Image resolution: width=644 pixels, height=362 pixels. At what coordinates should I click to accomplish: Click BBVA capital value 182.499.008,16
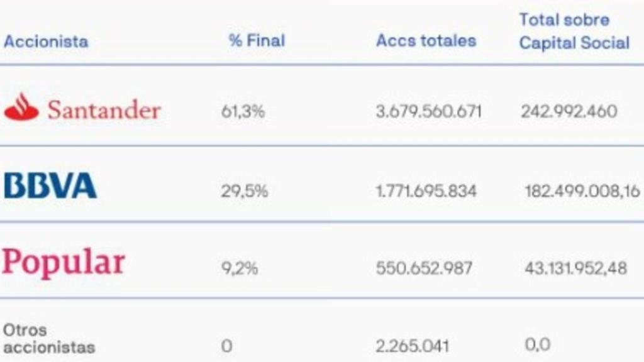[x=582, y=191]
